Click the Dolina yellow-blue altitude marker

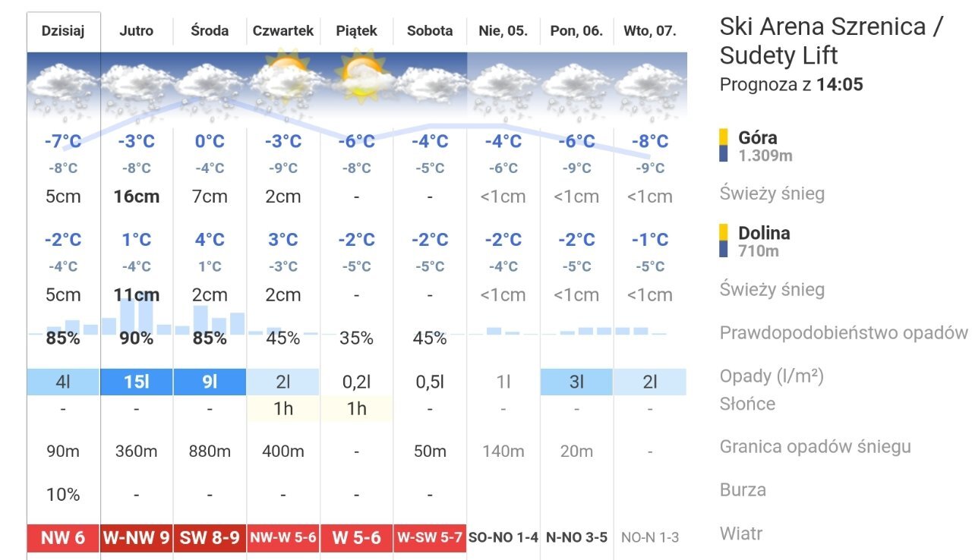pyautogui.click(x=724, y=241)
